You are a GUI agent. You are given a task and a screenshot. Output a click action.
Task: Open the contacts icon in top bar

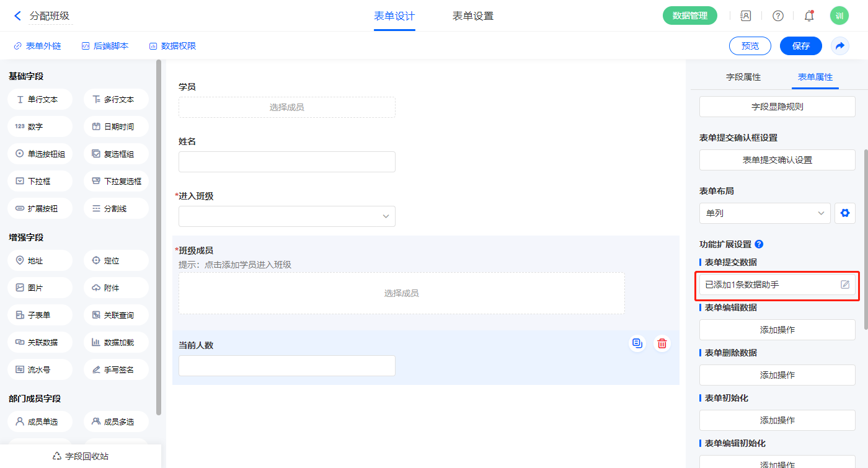point(746,16)
